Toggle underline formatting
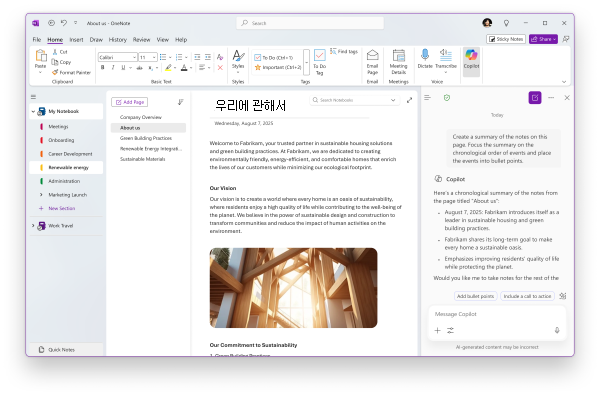Viewport: 600px width, 395px height. coord(123,67)
